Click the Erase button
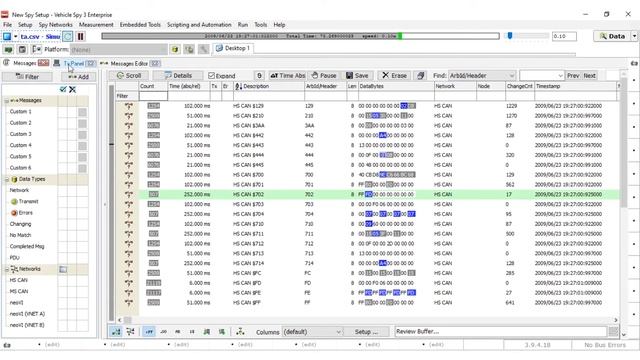The width and height of the screenshot is (640, 360). [394, 76]
